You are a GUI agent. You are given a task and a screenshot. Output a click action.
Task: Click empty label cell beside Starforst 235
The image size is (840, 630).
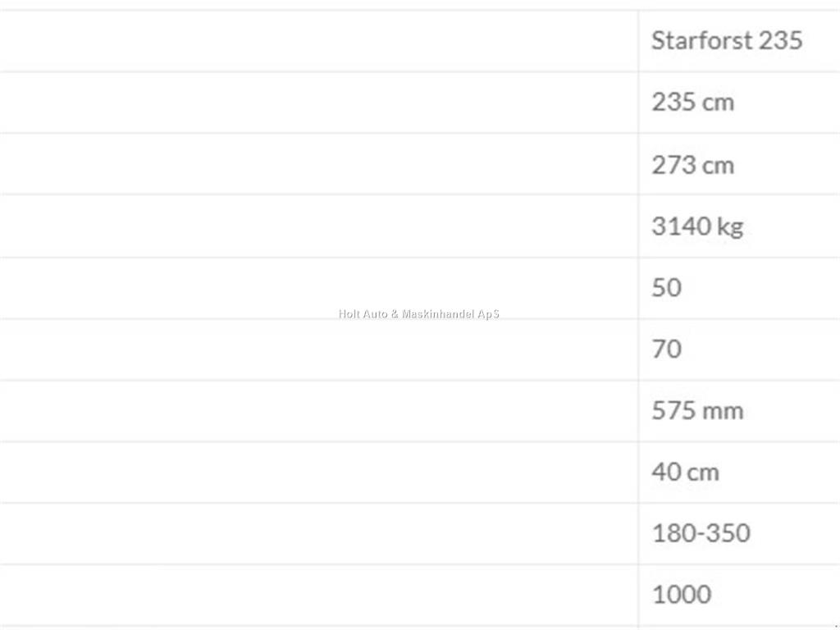319,41
